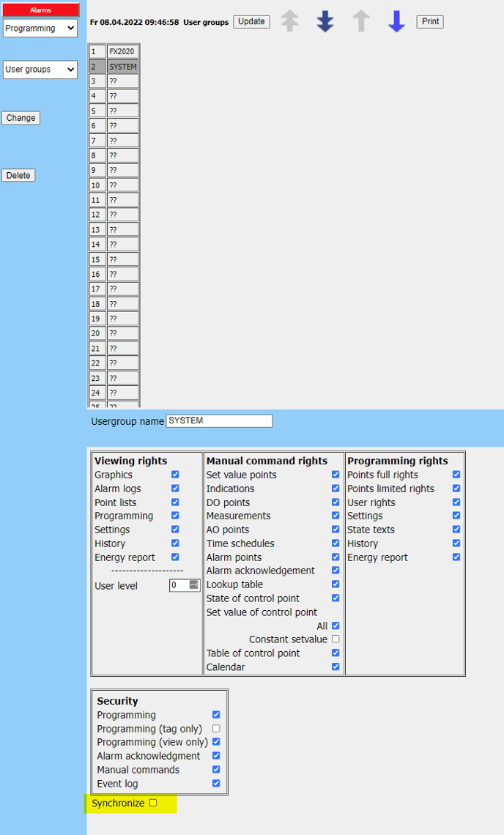Click the red Alarms button
The height and width of the screenshot is (835, 504).
coord(40,10)
